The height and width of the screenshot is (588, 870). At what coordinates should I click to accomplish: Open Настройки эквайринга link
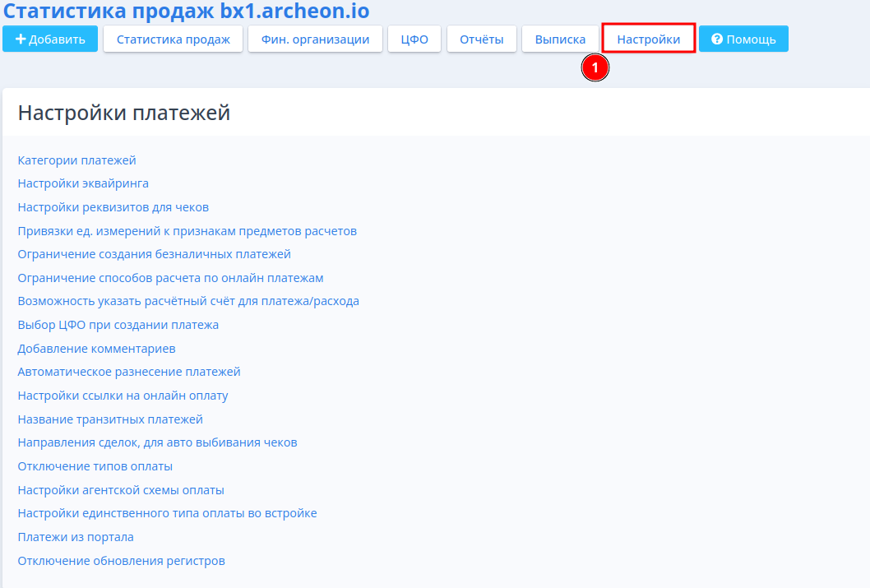click(83, 183)
